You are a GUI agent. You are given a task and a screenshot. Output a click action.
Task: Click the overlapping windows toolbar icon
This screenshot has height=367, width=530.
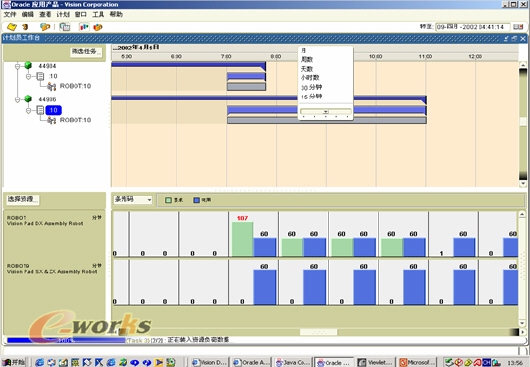pyautogui.click(x=65, y=27)
